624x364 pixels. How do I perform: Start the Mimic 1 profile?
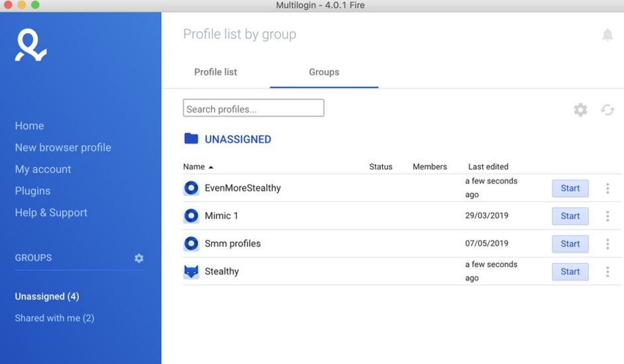[570, 216]
